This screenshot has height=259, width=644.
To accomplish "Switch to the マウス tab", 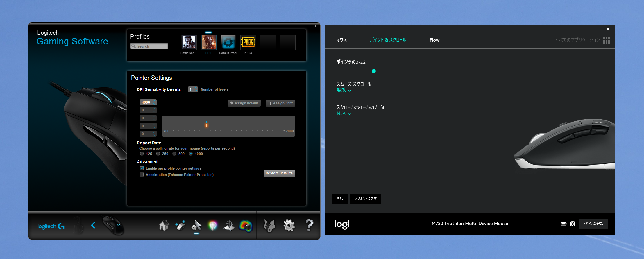I will (x=341, y=40).
